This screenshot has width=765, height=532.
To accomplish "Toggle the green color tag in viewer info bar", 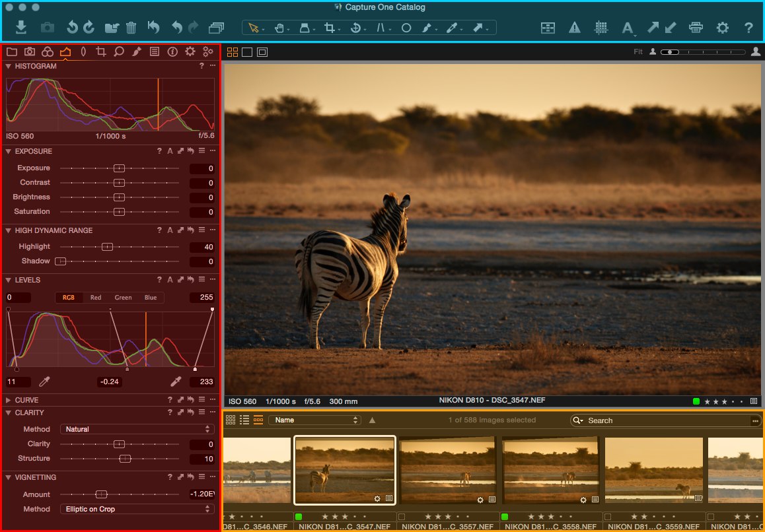I will [696, 401].
